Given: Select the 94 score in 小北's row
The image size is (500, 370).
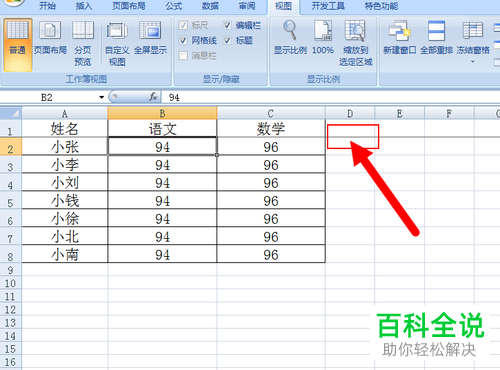Looking at the screenshot, I should point(162,237).
